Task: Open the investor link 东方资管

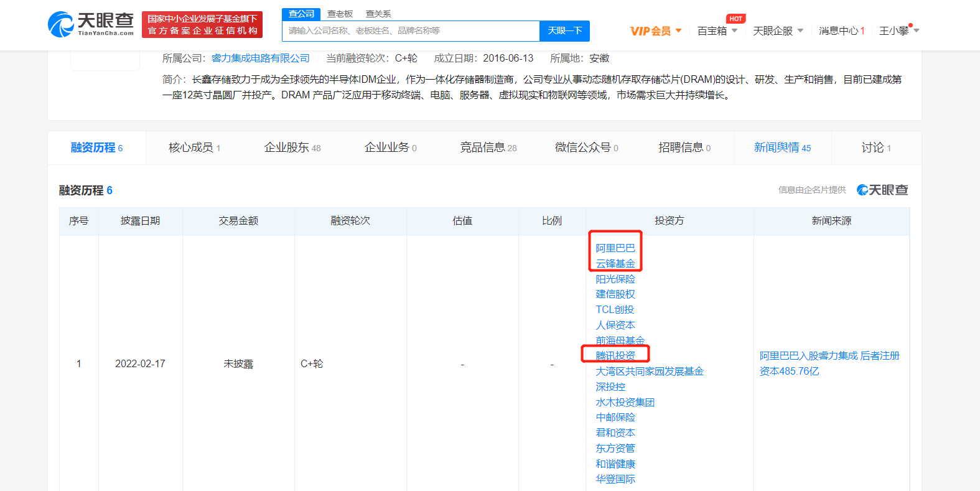Action: point(615,448)
